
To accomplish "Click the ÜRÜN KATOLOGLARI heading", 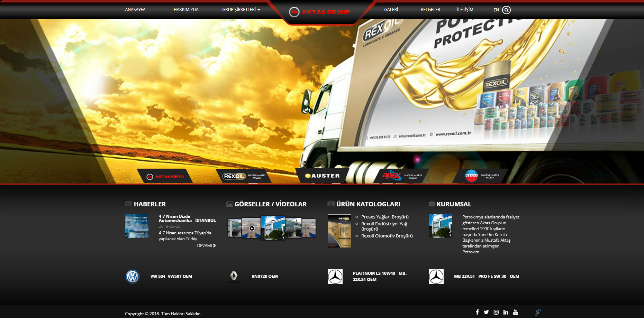I will [368, 204].
